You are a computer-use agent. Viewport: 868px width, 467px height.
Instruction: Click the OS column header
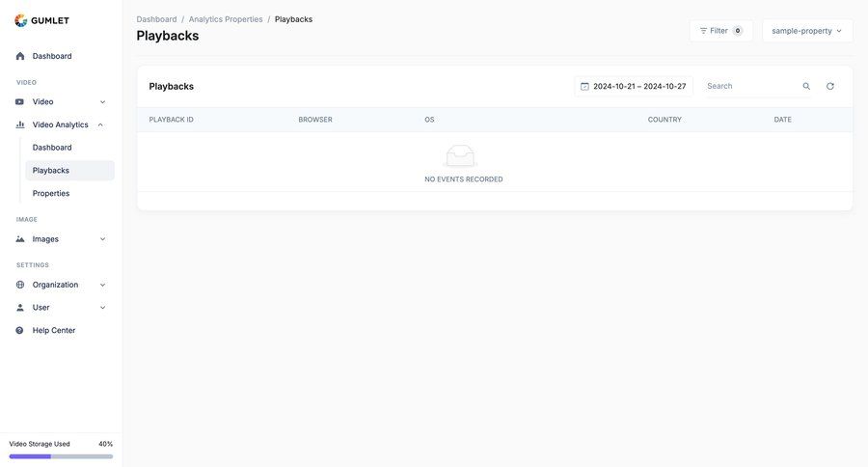pyautogui.click(x=429, y=120)
